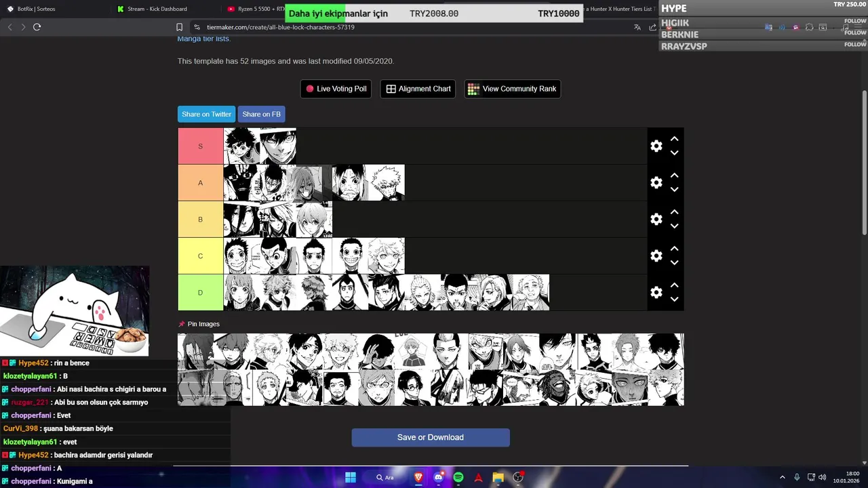Screen dimensions: 868x488
Task: Open Spotify from taskbar
Action: coord(458,477)
